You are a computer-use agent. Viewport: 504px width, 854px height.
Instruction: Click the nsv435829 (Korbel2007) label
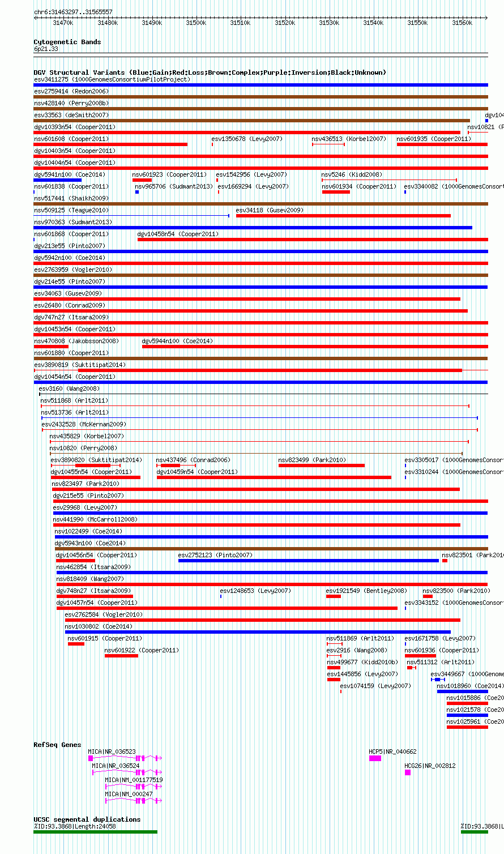(x=87, y=437)
